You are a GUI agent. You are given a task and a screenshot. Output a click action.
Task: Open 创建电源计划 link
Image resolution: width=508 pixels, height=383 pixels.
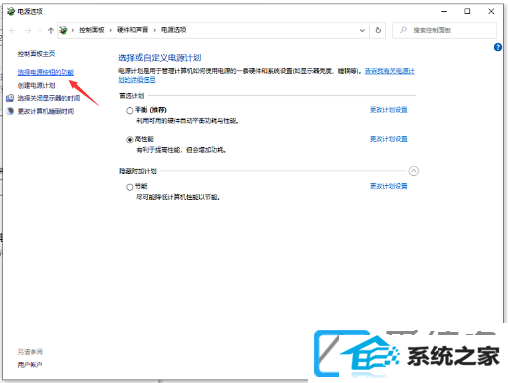pos(36,85)
